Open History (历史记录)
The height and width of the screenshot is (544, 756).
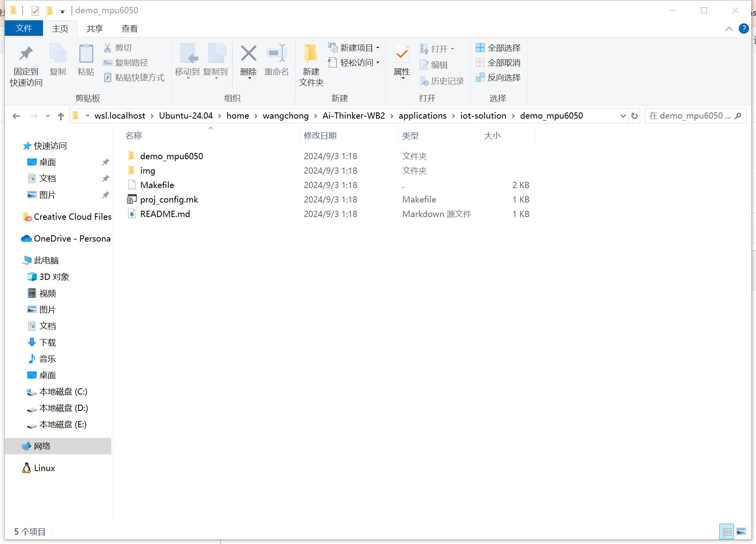(442, 81)
